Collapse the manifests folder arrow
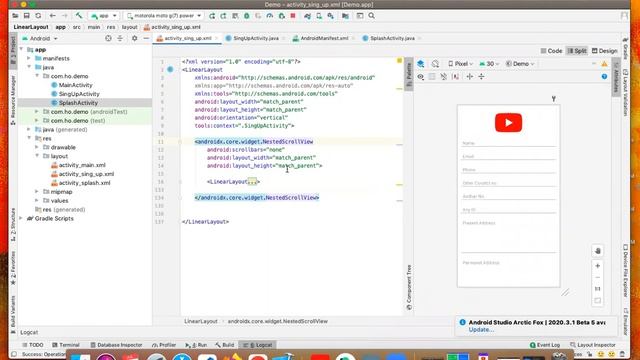 point(29,58)
